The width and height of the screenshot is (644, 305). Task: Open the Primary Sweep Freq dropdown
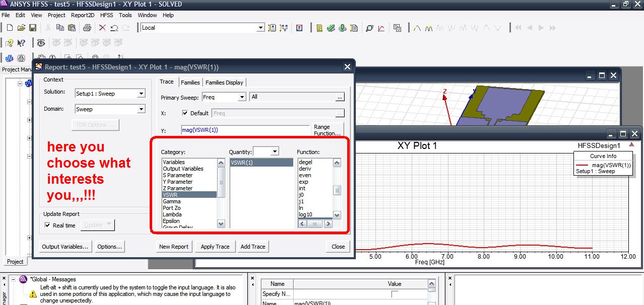pyautogui.click(x=241, y=97)
